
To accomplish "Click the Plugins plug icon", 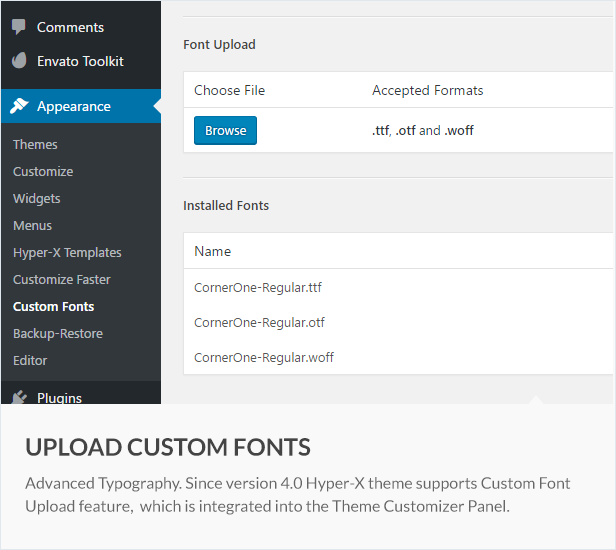I will pyautogui.click(x=19, y=397).
